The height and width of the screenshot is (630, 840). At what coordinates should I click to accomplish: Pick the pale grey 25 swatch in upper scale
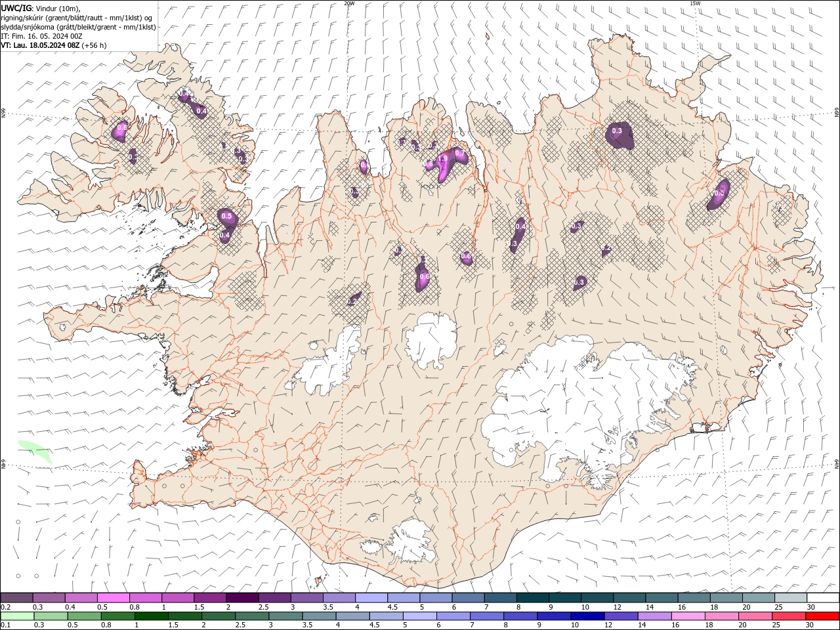pyautogui.click(x=791, y=598)
